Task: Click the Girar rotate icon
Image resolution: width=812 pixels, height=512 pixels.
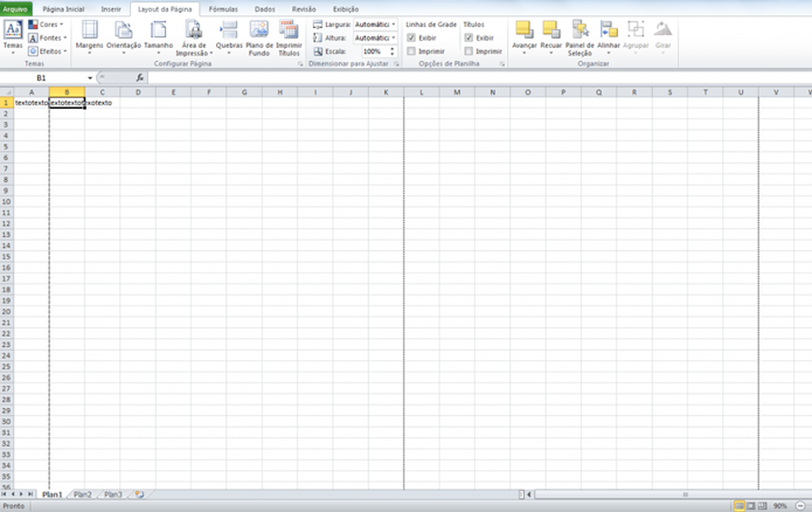Action: (663, 30)
